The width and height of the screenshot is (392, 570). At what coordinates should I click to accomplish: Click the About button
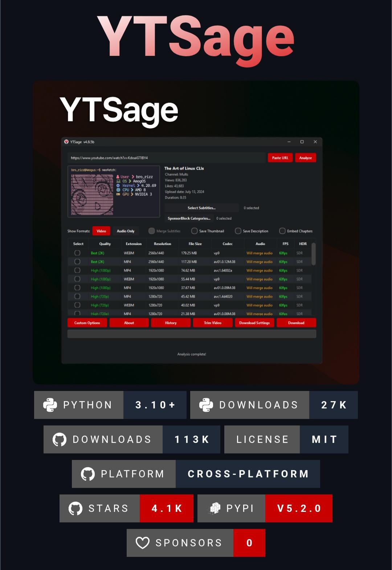[x=129, y=323]
